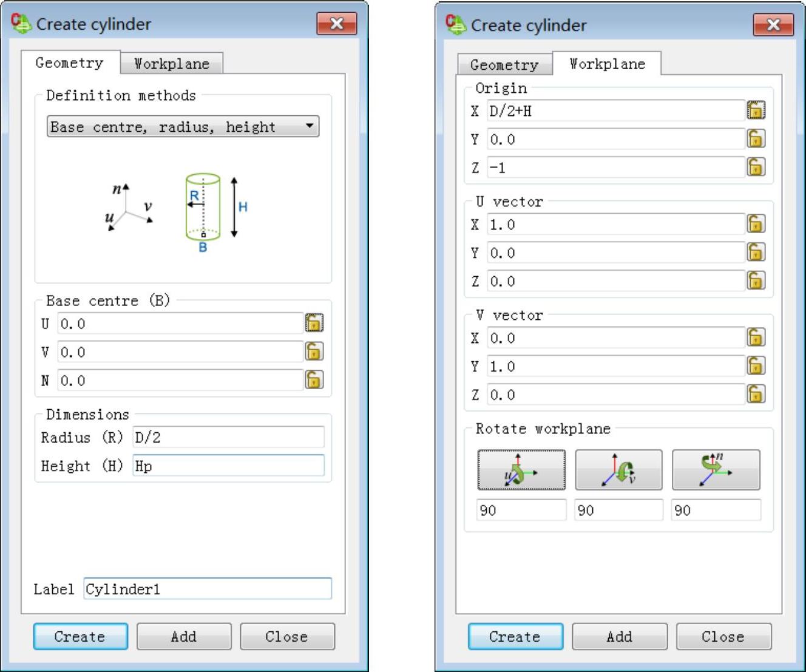Rotate workplane about the N axis
Image resolution: width=806 pixels, height=672 pixels.
point(716,470)
